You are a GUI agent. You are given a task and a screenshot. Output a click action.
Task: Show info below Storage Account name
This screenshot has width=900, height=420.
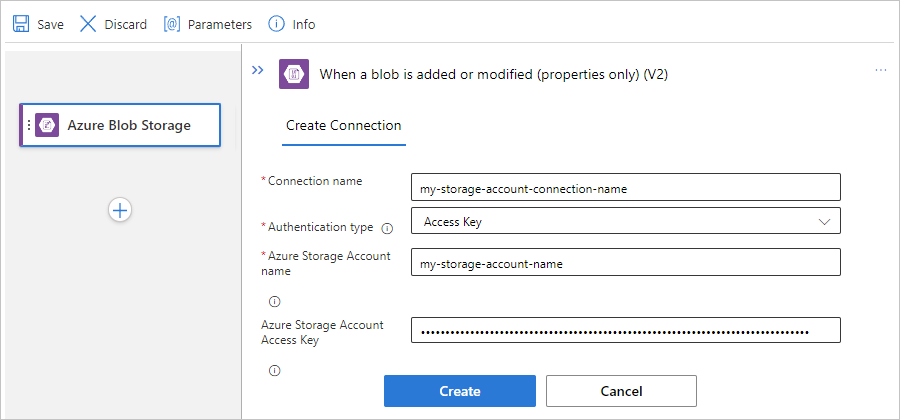tap(275, 301)
